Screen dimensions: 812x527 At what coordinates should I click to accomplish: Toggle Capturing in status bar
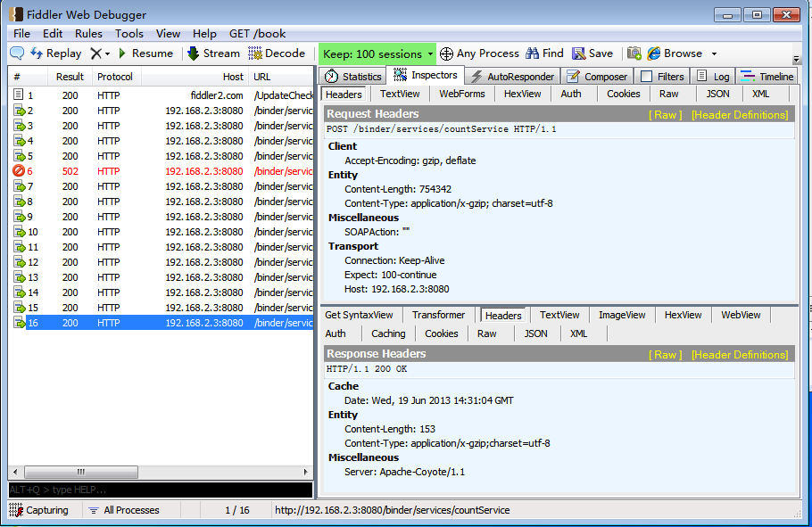point(39,510)
